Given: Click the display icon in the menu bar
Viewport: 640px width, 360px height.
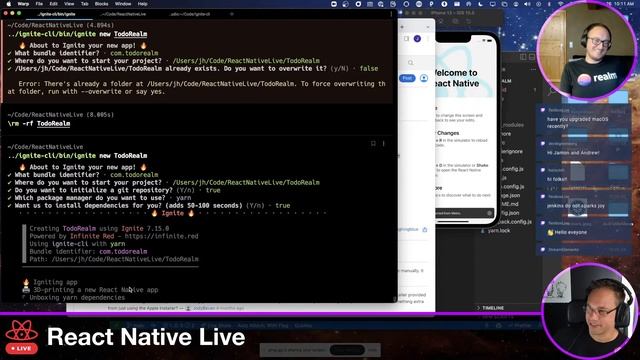Looking at the screenshot, I should (x=493, y=4).
